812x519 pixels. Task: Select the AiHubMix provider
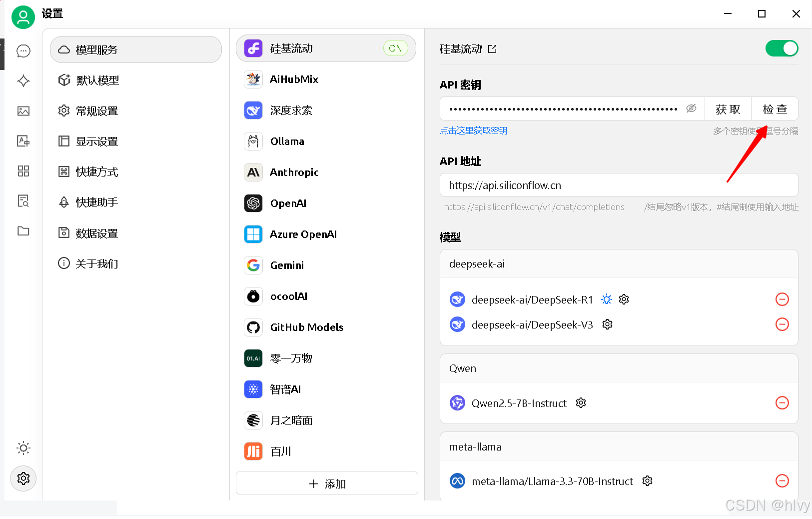(326, 79)
